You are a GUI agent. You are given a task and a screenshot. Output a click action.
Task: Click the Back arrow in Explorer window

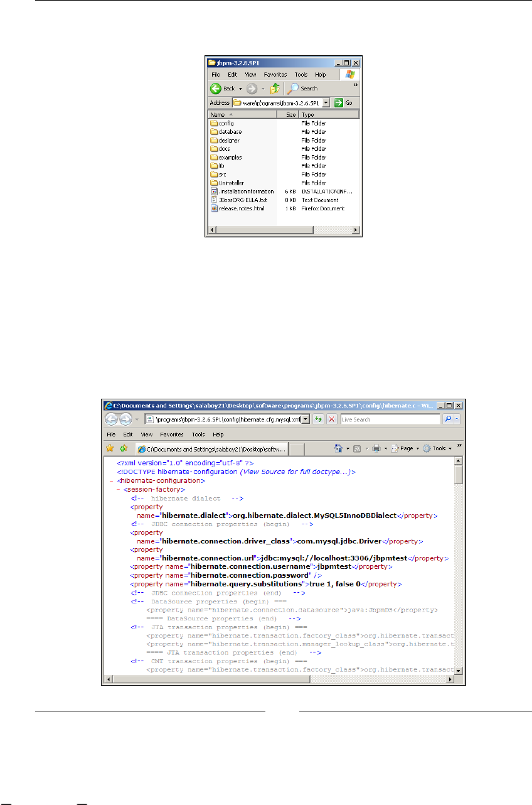coord(216,89)
